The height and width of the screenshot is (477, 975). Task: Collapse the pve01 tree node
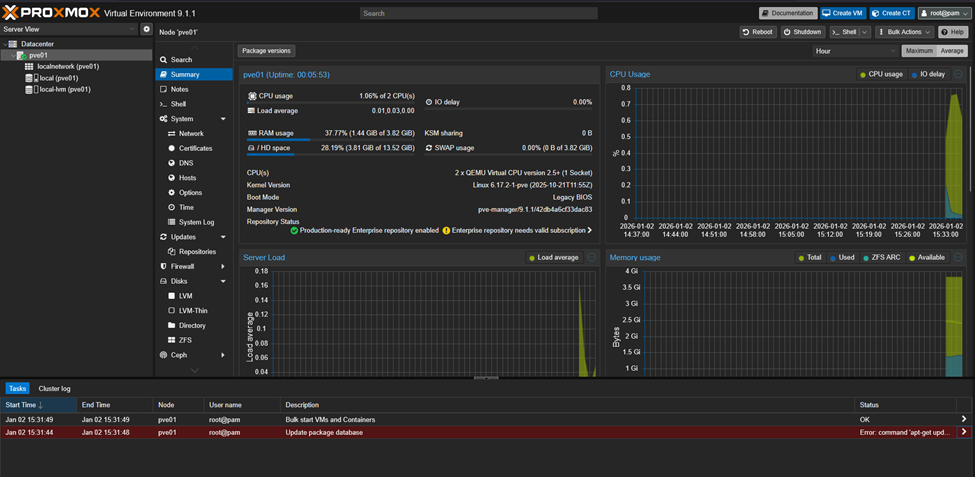[x=13, y=55]
